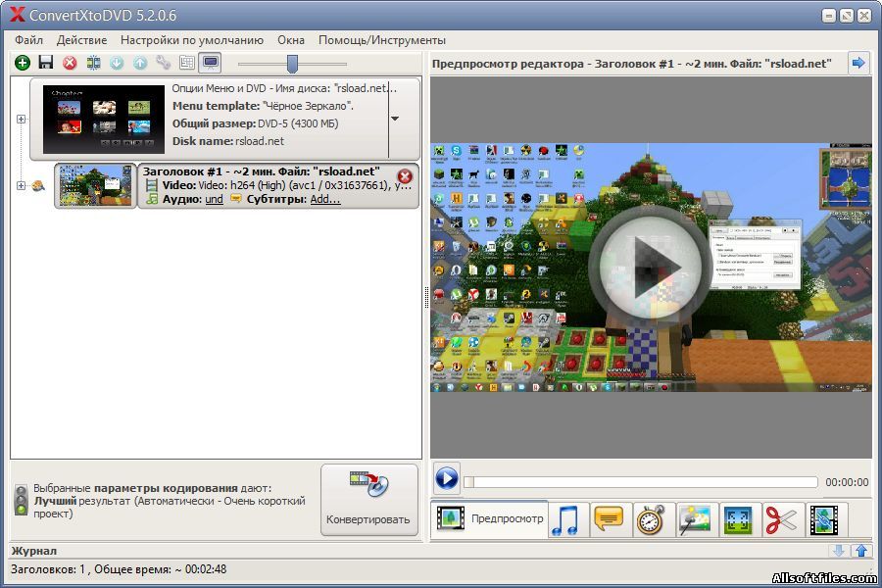
Task: Open the Действие menu
Action: coord(81,40)
